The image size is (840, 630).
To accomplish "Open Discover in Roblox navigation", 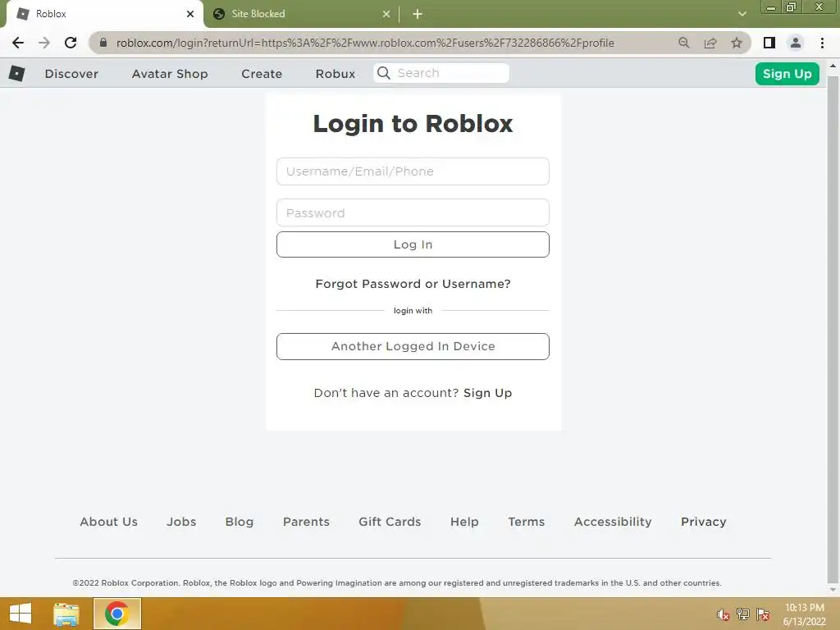I will 72,74.
